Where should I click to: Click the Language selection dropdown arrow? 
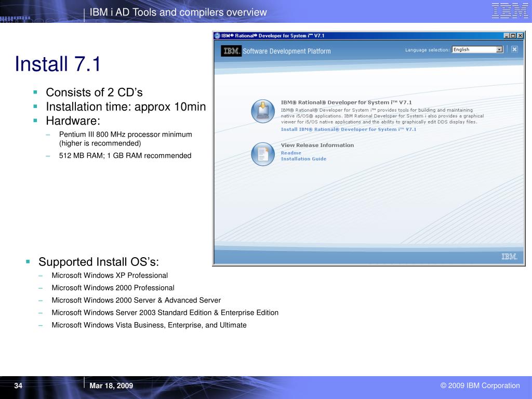pyautogui.click(x=499, y=49)
